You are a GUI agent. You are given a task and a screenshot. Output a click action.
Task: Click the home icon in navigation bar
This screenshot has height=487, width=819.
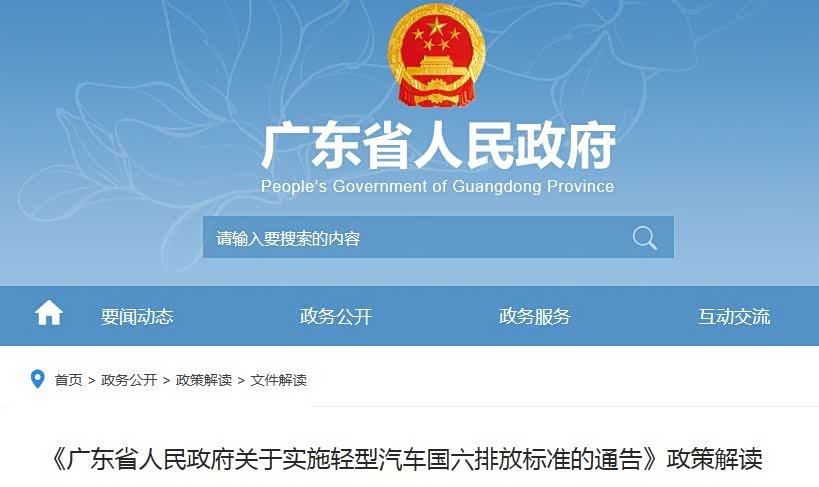click(x=49, y=312)
